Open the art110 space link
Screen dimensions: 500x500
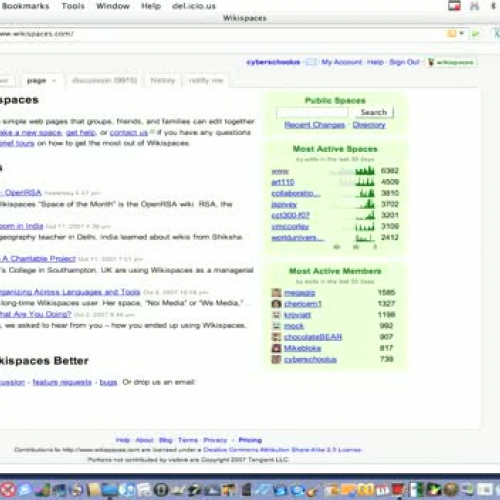click(x=283, y=182)
